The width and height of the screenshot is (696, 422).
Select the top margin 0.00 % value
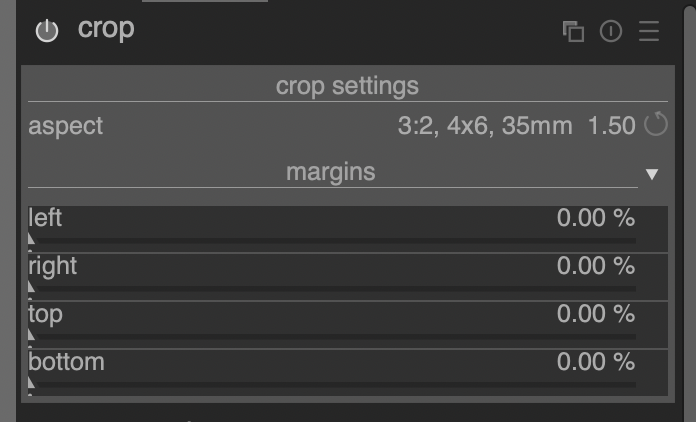[596, 314]
